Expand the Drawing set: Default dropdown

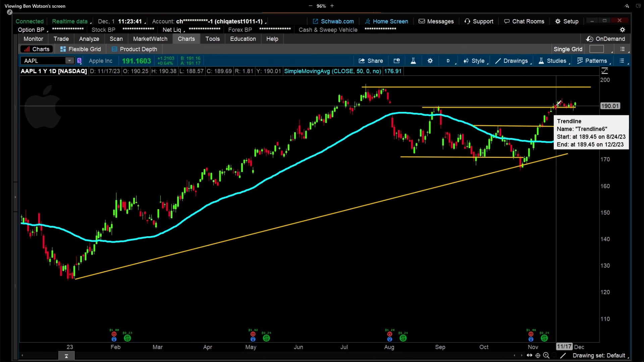(x=599, y=355)
